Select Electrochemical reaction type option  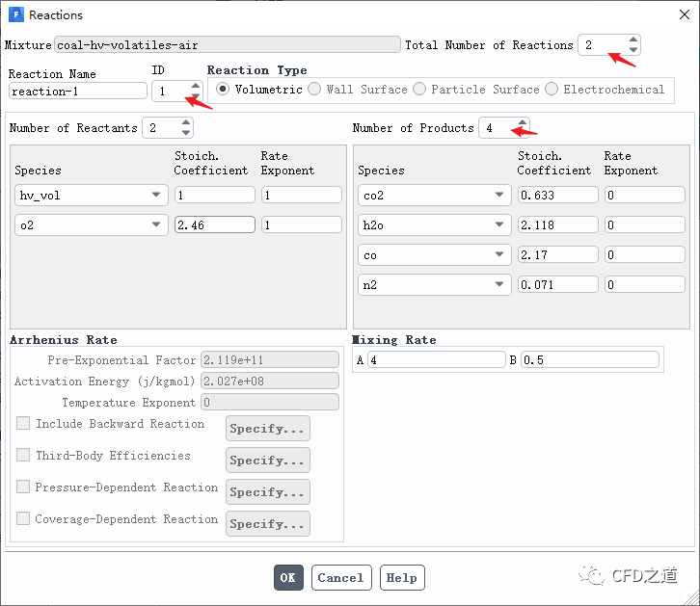(552, 90)
